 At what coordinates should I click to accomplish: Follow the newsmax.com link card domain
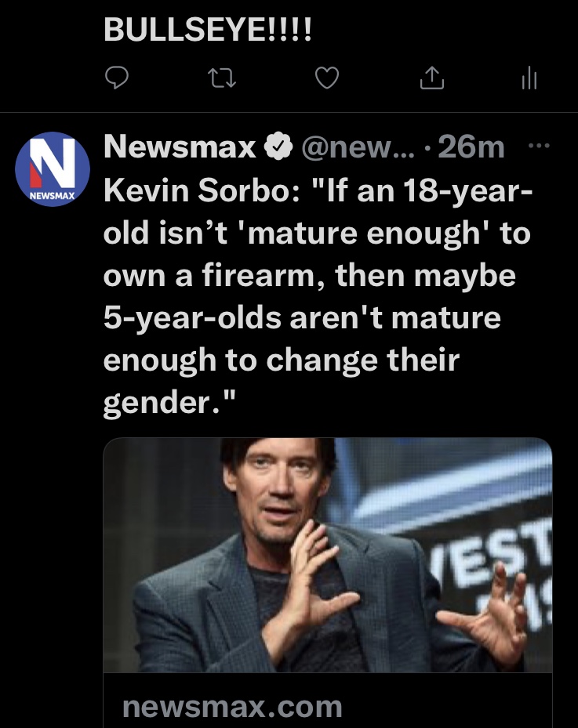pos(232,706)
